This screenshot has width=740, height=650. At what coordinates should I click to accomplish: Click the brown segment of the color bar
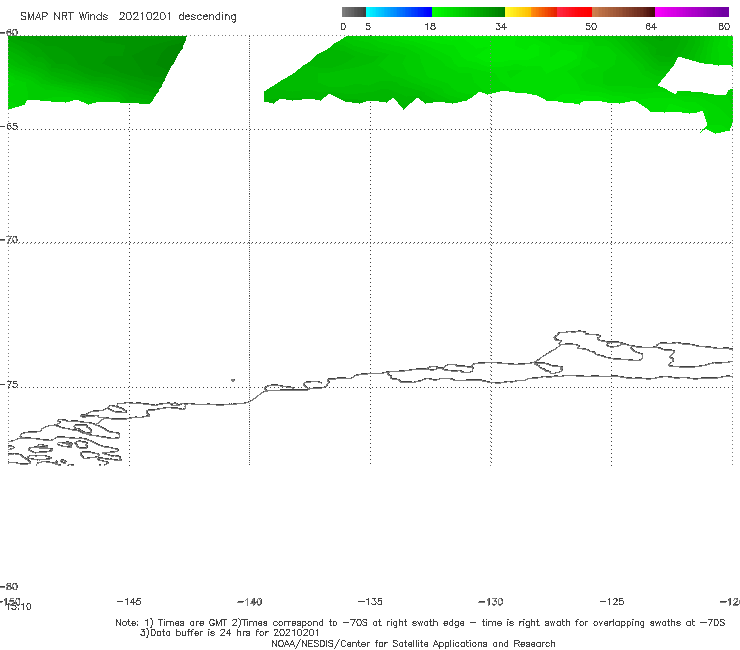[x=623, y=12]
